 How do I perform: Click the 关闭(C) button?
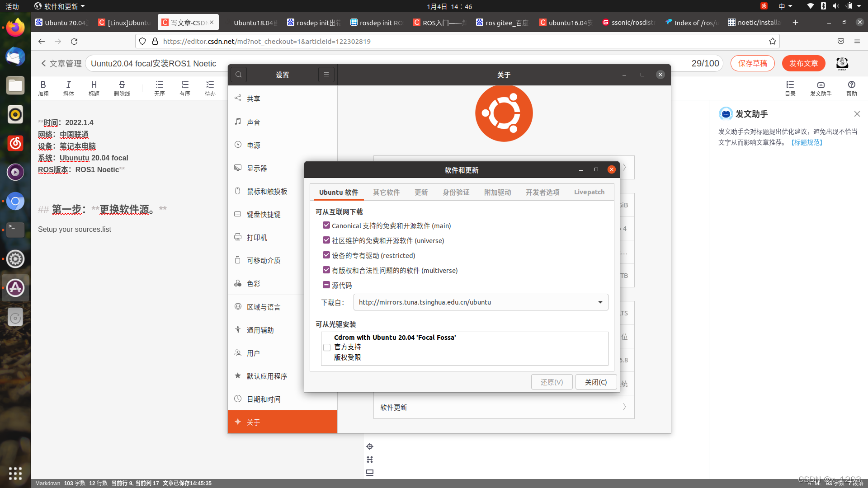click(x=596, y=382)
